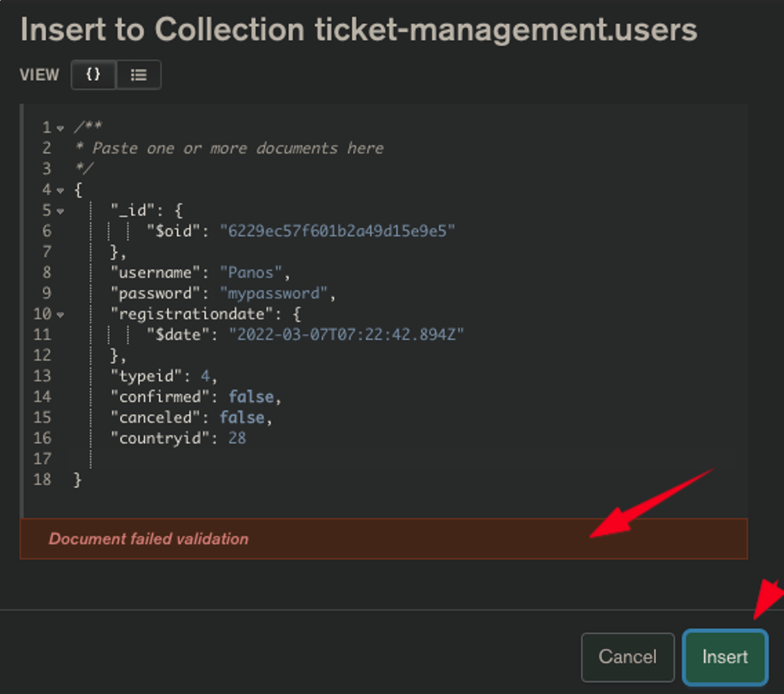
Task: Click the typeid value 4
Action: 205,375
